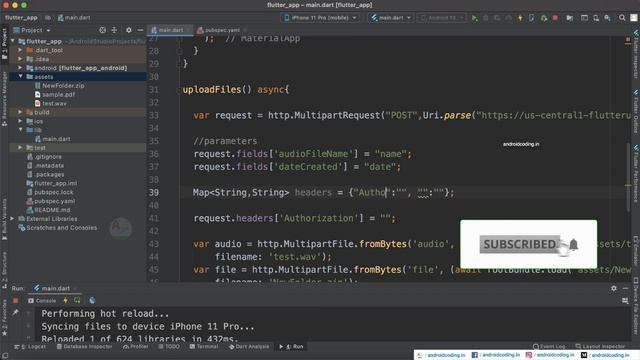
Task: Click flutter_app breadcrumb in navigation bar
Action: (x=21, y=18)
